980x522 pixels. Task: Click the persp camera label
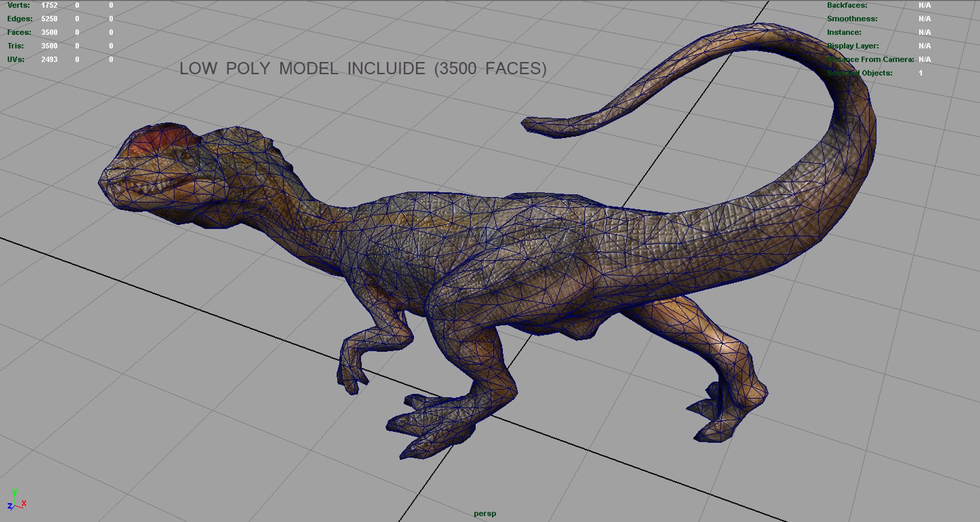tap(484, 513)
